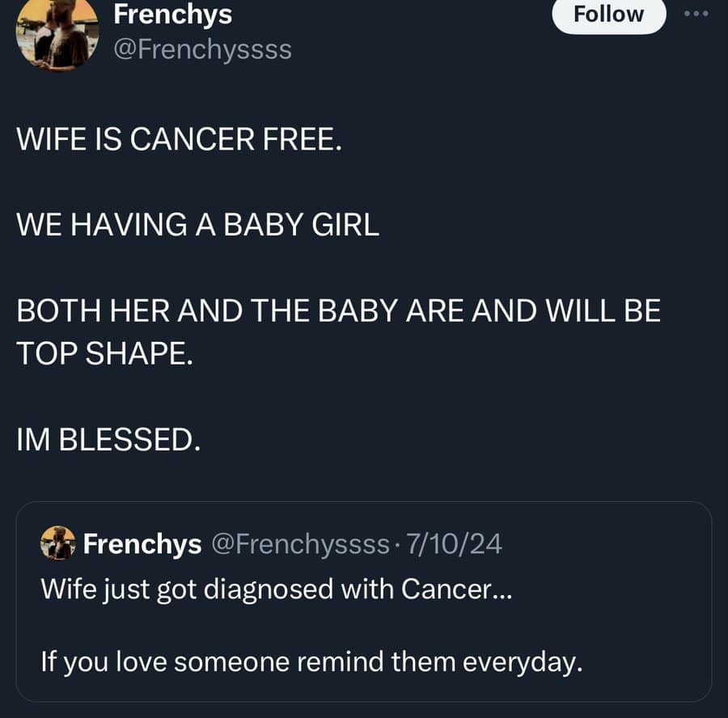Open the three-dot more options menu
The image size is (728, 718).
coord(696,14)
